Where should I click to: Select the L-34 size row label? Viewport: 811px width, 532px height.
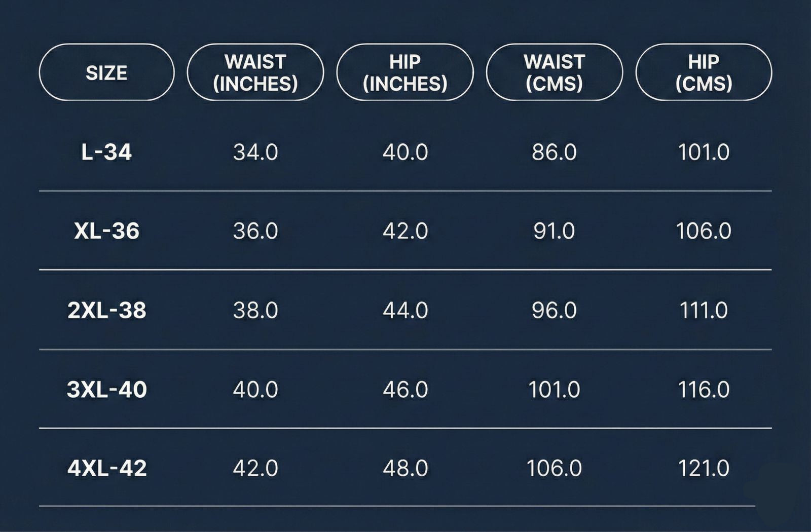pyautogui.click(x=106, y=152)
